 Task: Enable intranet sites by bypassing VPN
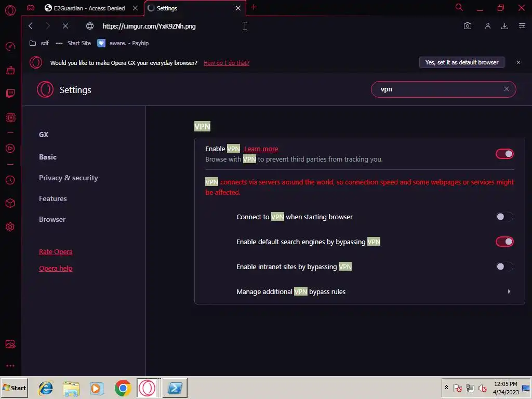coord(504,267)
